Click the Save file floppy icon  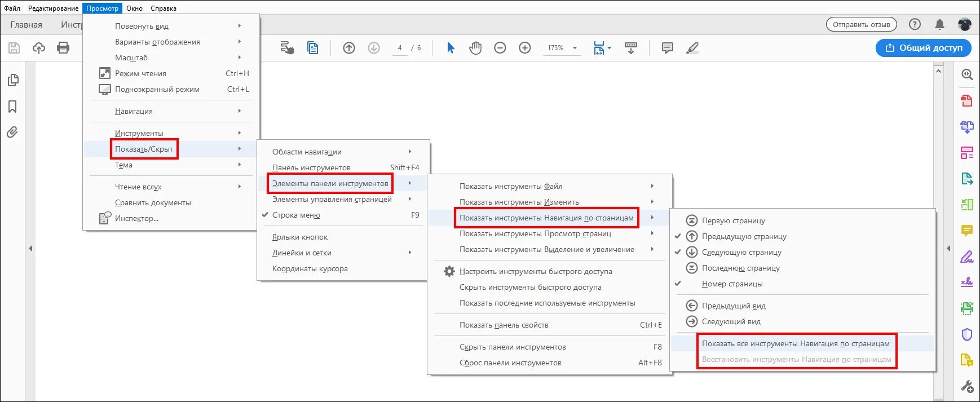click(14, 48)
